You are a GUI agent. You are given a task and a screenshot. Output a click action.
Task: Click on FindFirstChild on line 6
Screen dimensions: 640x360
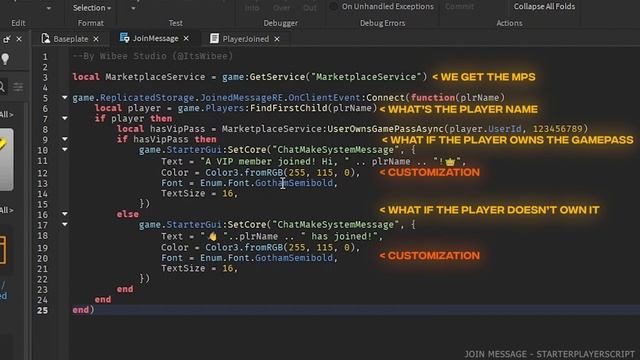click(289, 108)
